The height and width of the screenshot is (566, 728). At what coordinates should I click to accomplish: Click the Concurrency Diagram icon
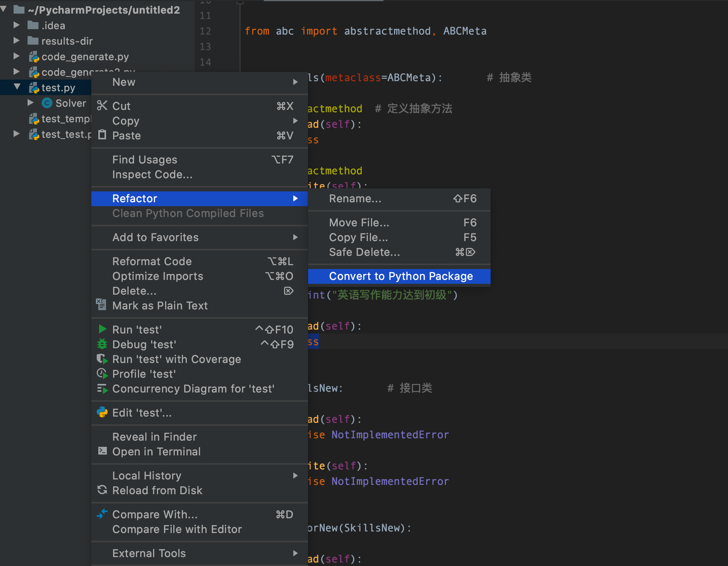(x=102, y=388)
